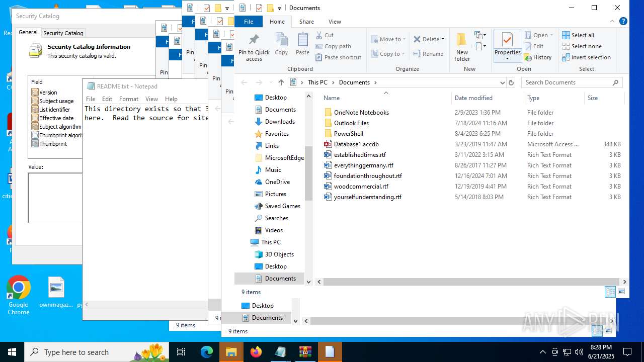Image resolution: width=644 pixels, height=362 pixels.
Task: Select the PowerShell folder
Action: coord(349,134)
